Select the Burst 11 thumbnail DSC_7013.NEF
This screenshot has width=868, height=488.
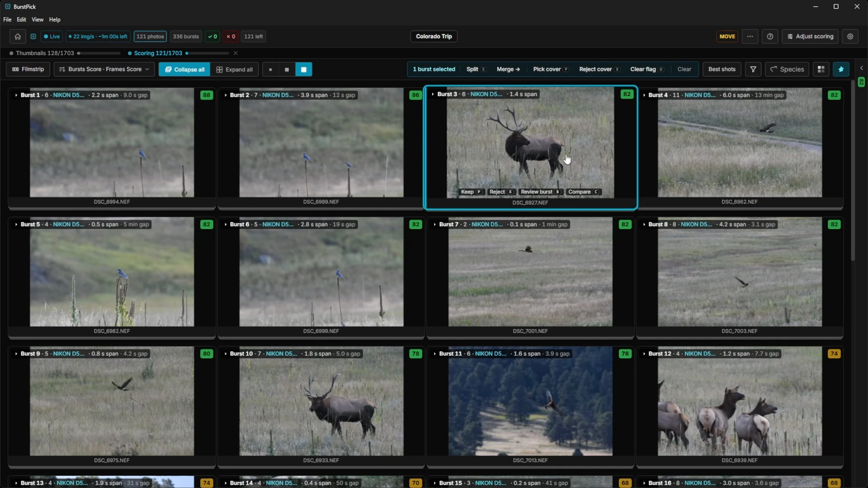pos(530,401)
